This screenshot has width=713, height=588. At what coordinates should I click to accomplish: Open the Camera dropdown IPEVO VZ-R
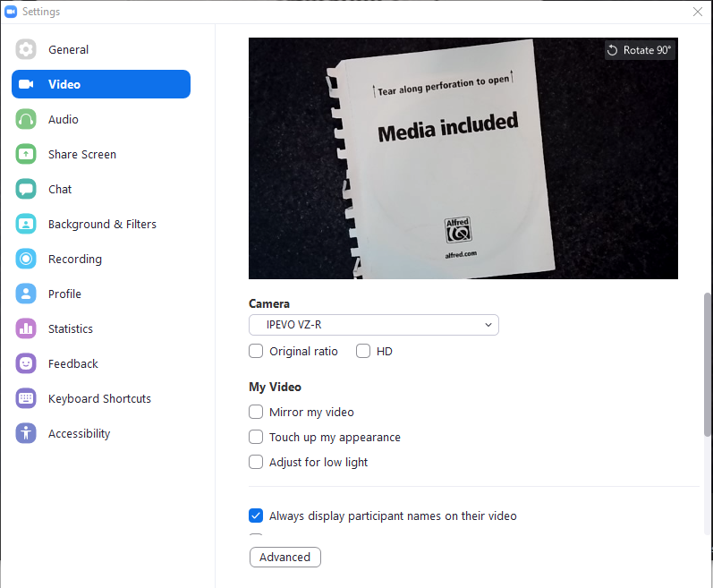(373, 325)
